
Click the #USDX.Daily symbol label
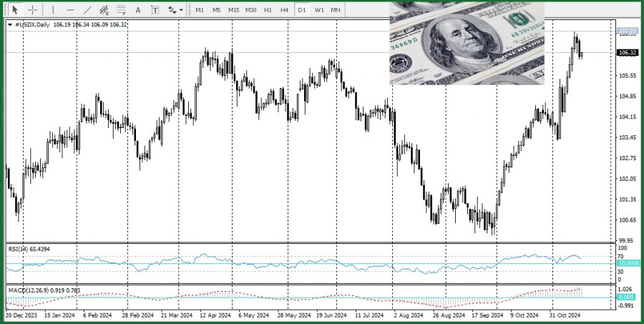[32, 24]
